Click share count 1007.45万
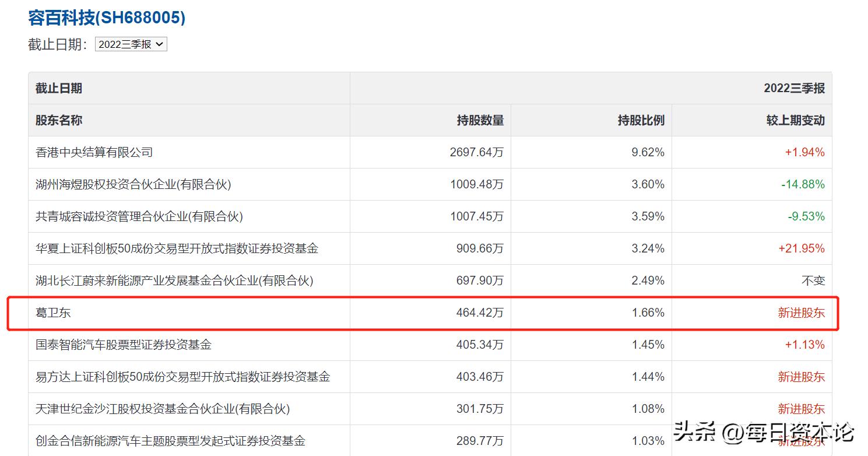The image size is (868, 456). tap(477, 217)
